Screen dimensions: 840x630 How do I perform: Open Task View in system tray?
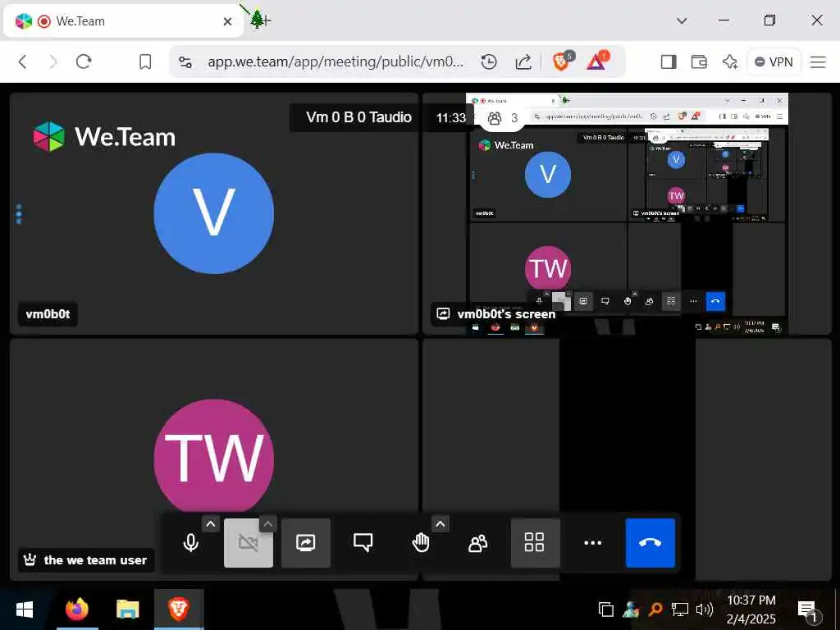[x=606, y=609]
